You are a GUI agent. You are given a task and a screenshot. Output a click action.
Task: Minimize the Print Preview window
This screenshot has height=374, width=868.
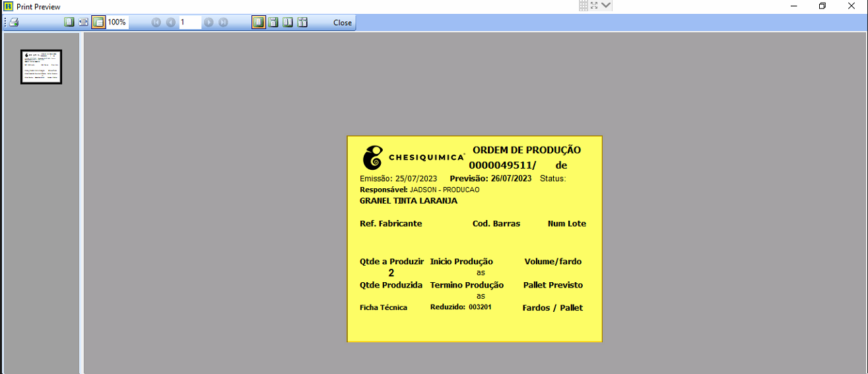[x=793, y=6]
